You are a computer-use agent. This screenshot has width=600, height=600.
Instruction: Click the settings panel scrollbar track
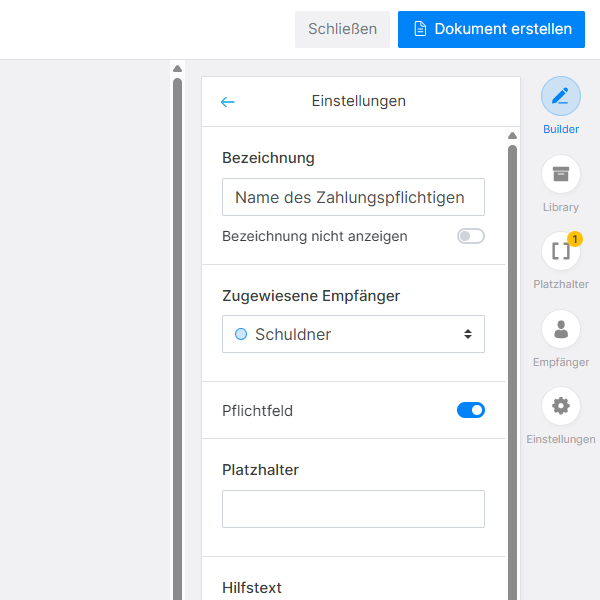pyautogui.click(x=512, y=371)
